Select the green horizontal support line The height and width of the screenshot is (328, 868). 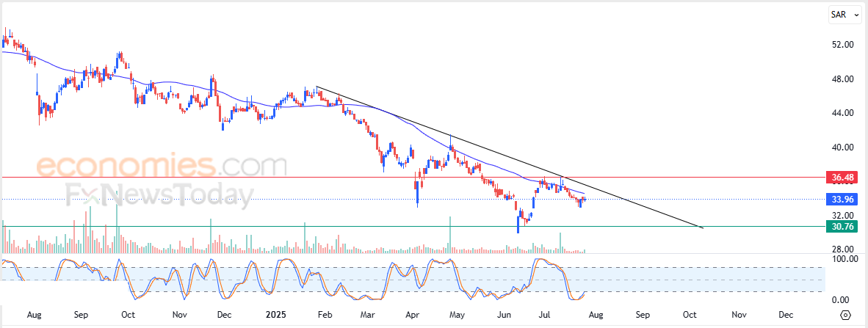click(x=413, y=226)
